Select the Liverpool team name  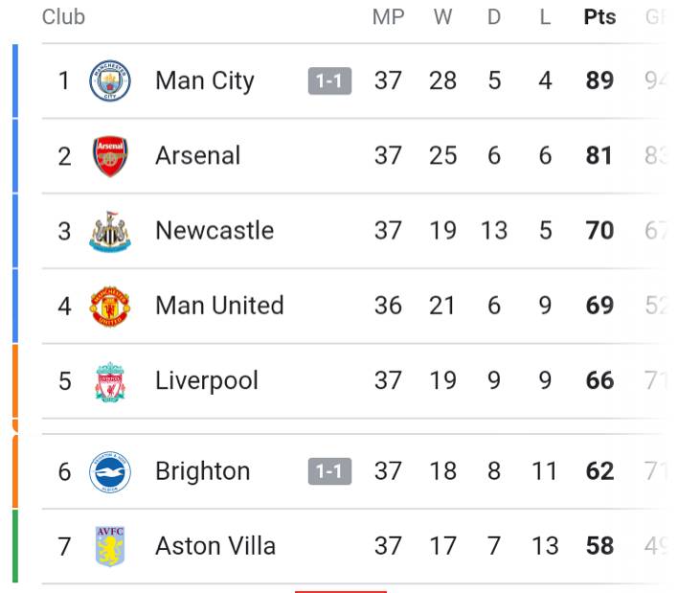tap(207, 381)
